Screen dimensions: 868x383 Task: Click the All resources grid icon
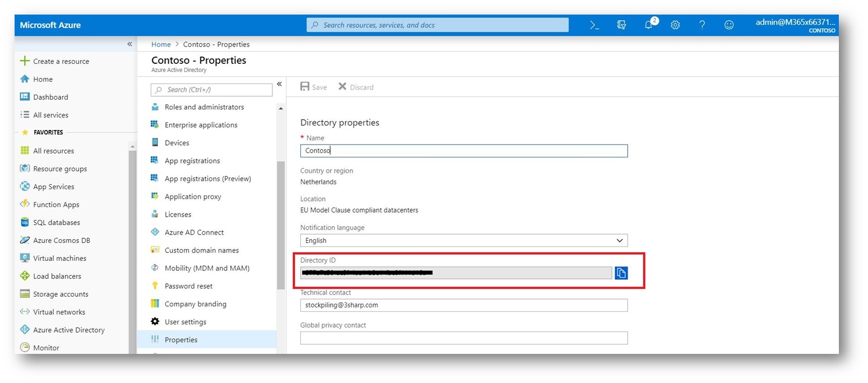point(25,151)
